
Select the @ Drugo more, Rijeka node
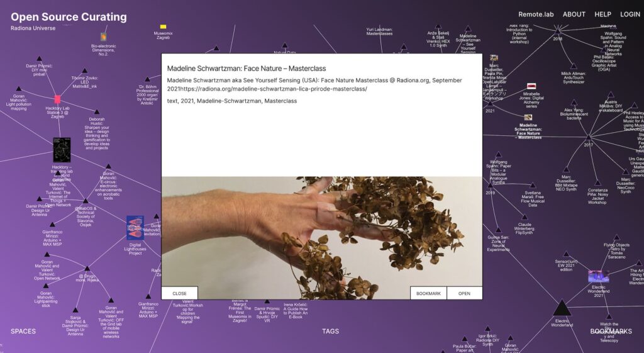(x=87, y=269)
